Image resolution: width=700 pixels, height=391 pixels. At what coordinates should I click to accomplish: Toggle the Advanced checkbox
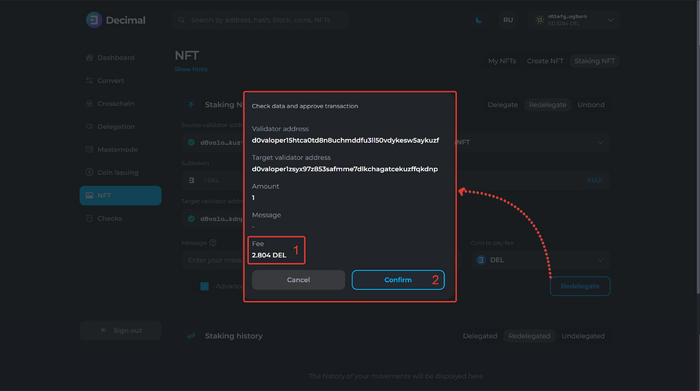204,286
